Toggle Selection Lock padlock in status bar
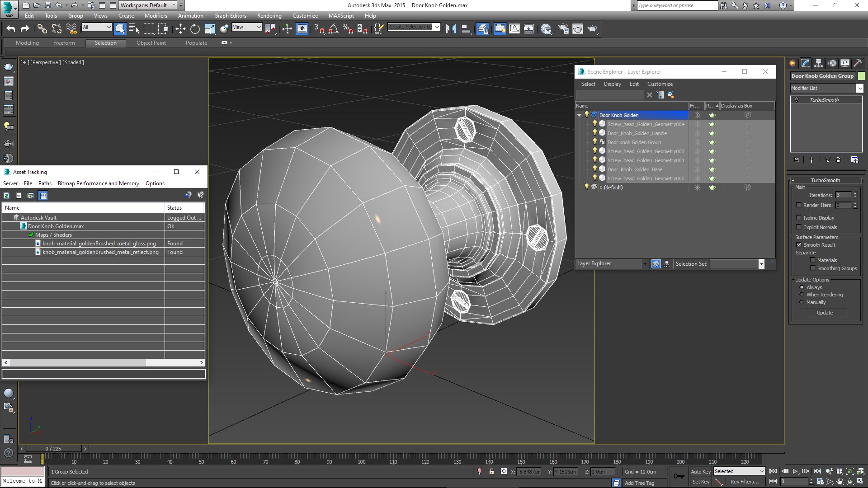Screen dimensions: 868x488 (491, 471)
